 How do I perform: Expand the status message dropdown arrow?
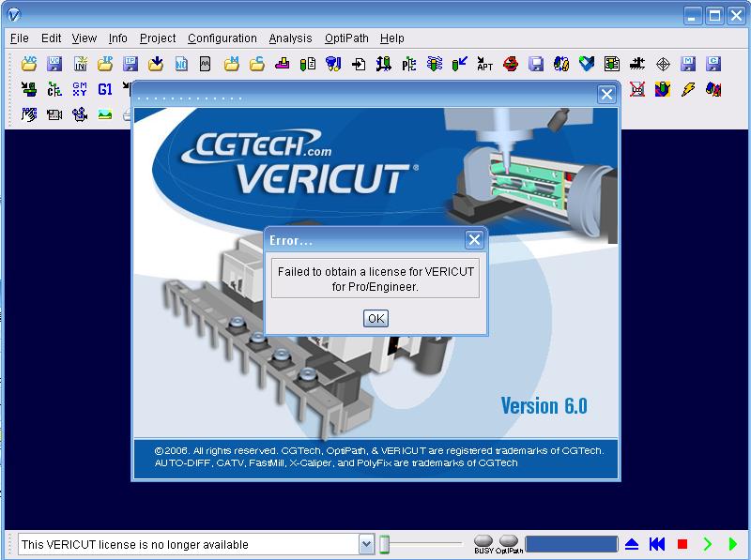(x=366, y=544)
